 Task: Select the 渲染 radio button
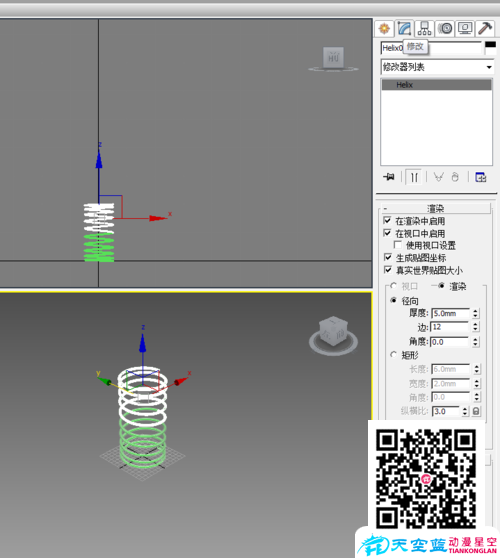coord(441,286)
